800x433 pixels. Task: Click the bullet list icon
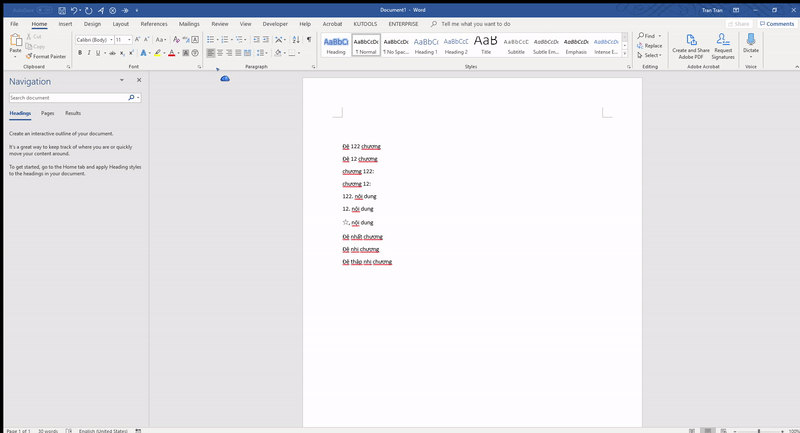[211, 40]
